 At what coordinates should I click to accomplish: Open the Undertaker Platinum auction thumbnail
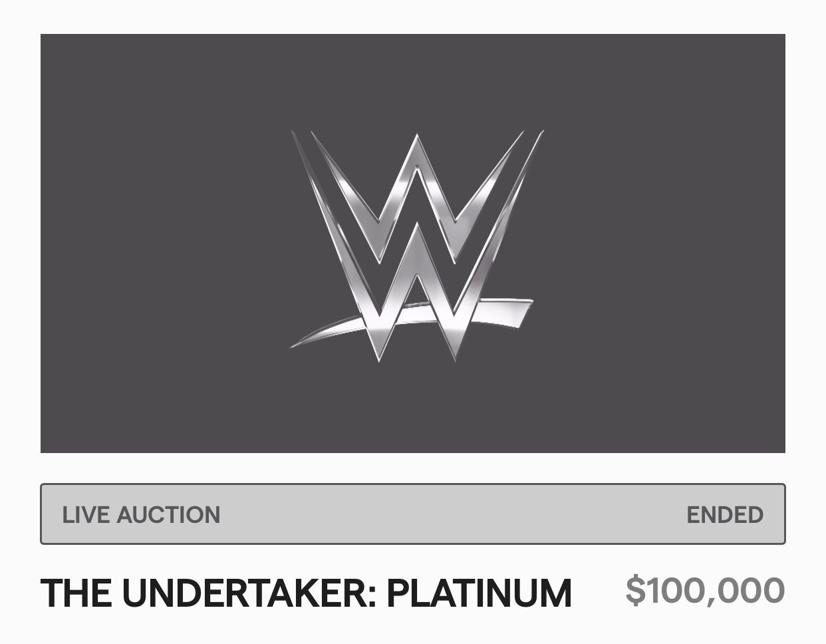coord(413,243)
